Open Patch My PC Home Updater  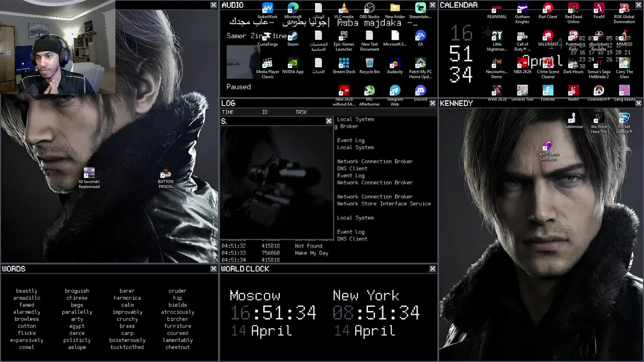(421, 68)
